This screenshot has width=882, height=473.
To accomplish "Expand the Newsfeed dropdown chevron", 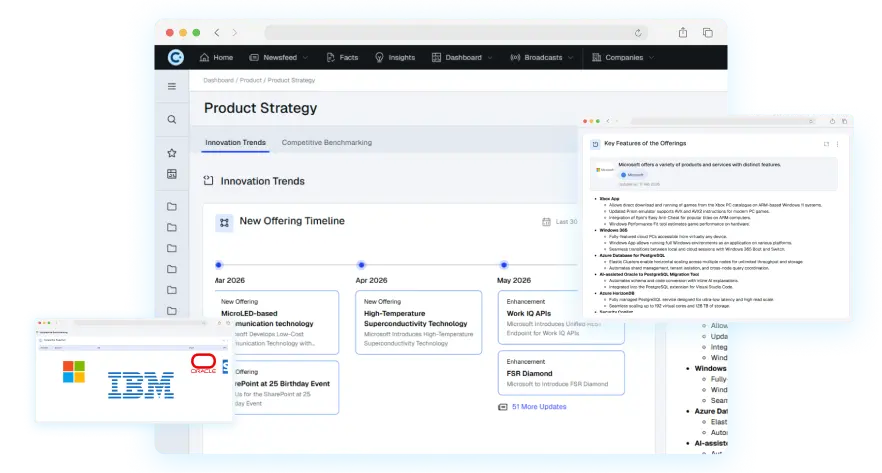I will click(305, 57).
